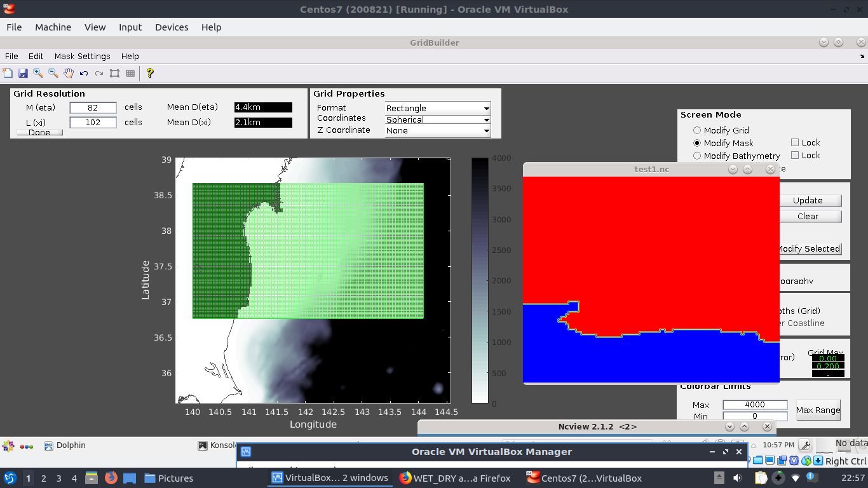Image resolution: width=868 pixels, height=488 pixels.
Task: Enable the Lock checkbox beside Modify Mask
Action: (x=795, y=143)
